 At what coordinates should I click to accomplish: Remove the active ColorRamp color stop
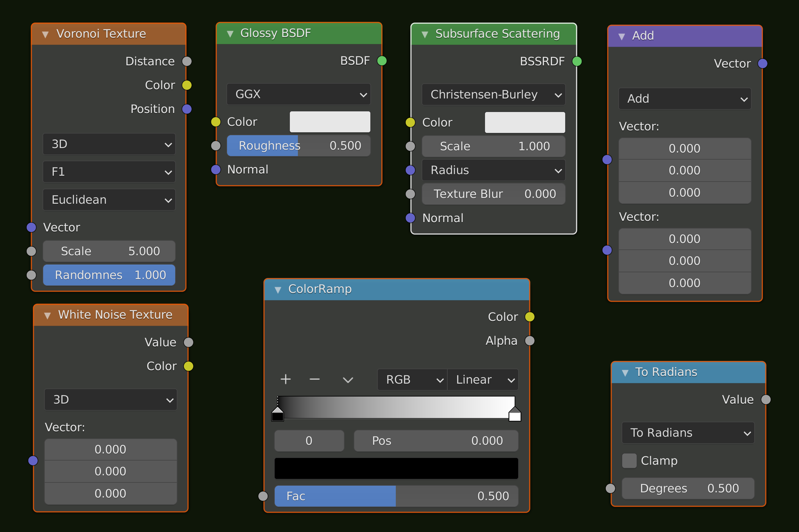point(315,379)
